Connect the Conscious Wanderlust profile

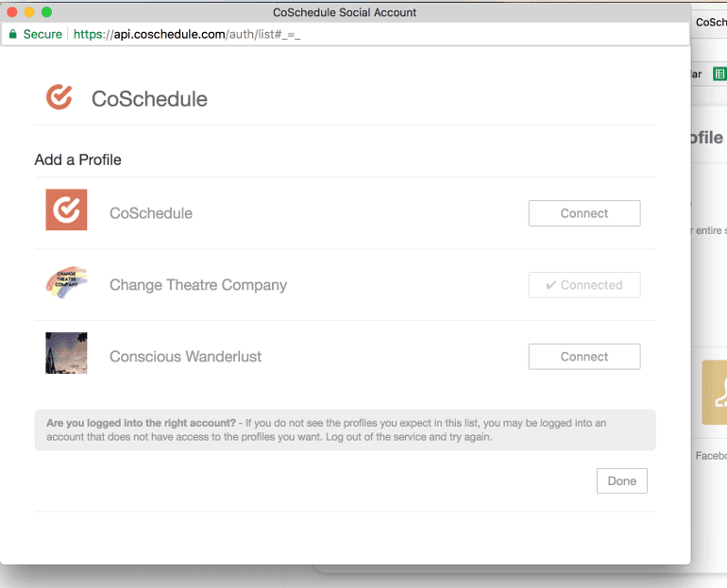583,357
